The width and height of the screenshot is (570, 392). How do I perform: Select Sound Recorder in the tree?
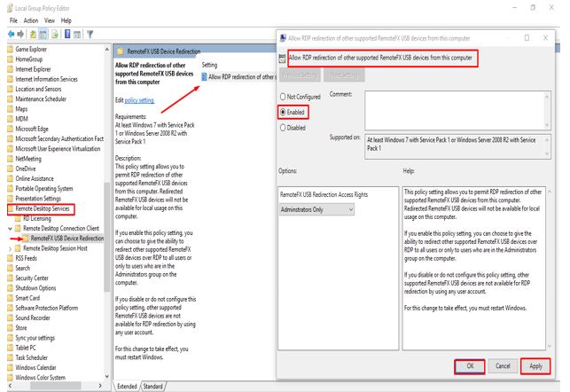click(33, 318)
